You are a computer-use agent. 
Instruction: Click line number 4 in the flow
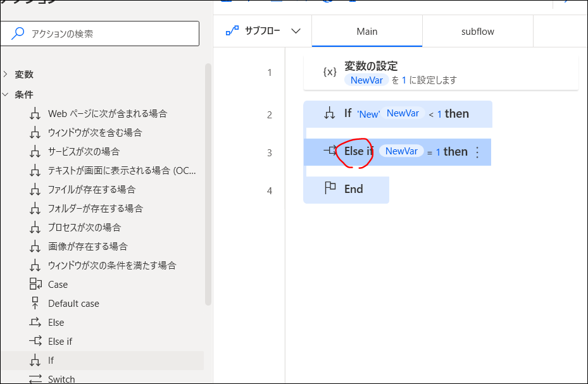point(269,191)
